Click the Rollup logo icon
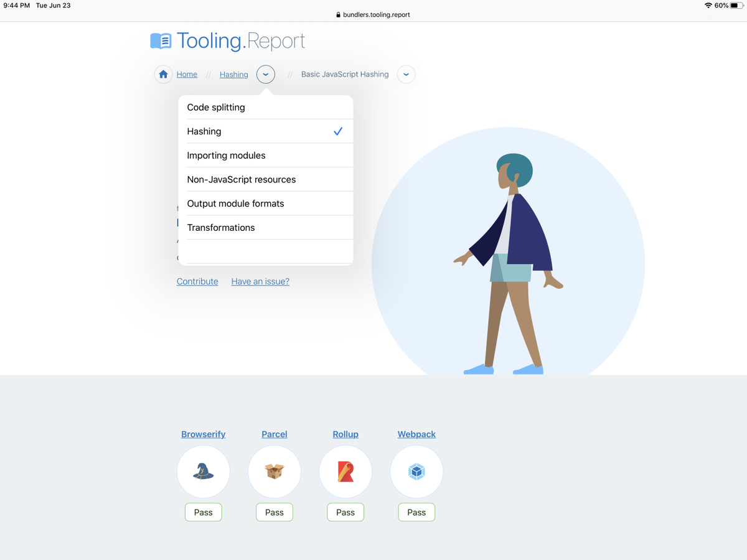Image resolution: width=747 pixels, height=560 pixels. (x=345, y=471)
